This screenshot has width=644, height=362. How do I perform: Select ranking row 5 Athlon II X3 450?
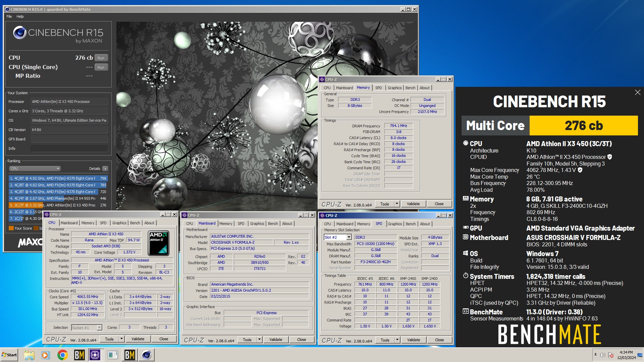point(58,205)
